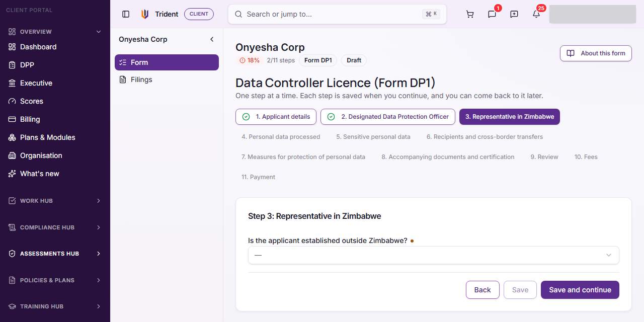Focus the Search or jump to field

tap(337, 14)
